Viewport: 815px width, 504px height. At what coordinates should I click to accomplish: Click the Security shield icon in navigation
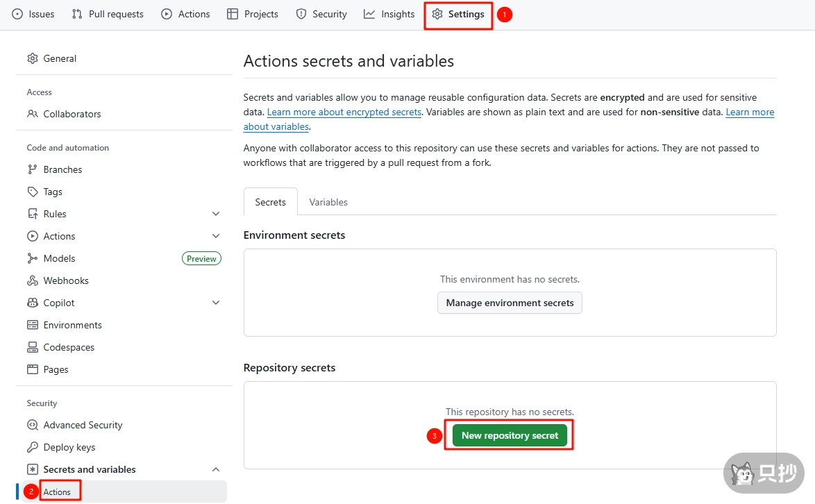(x=301, y=14)
